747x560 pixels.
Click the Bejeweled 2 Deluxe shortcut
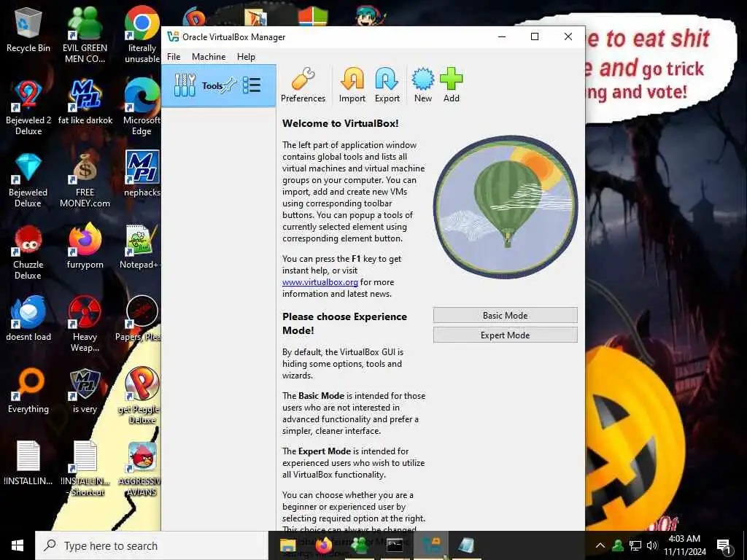pos(28,108)
